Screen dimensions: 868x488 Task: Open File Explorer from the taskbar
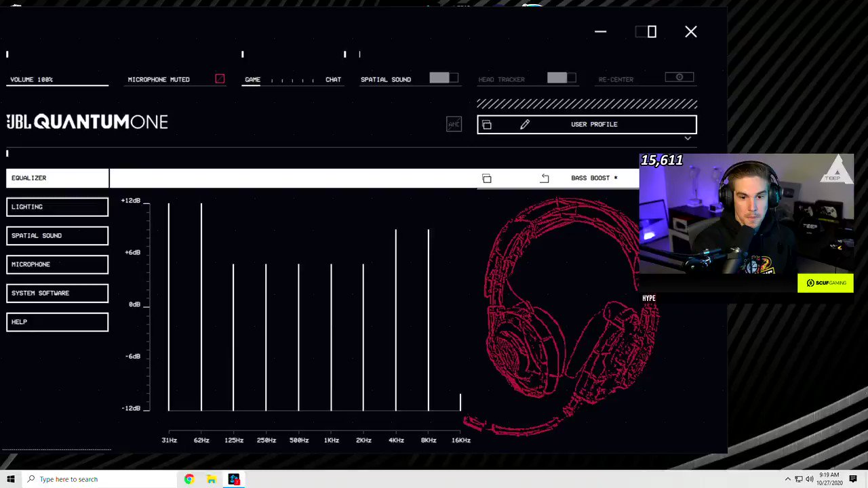click(x=212, y=479)
